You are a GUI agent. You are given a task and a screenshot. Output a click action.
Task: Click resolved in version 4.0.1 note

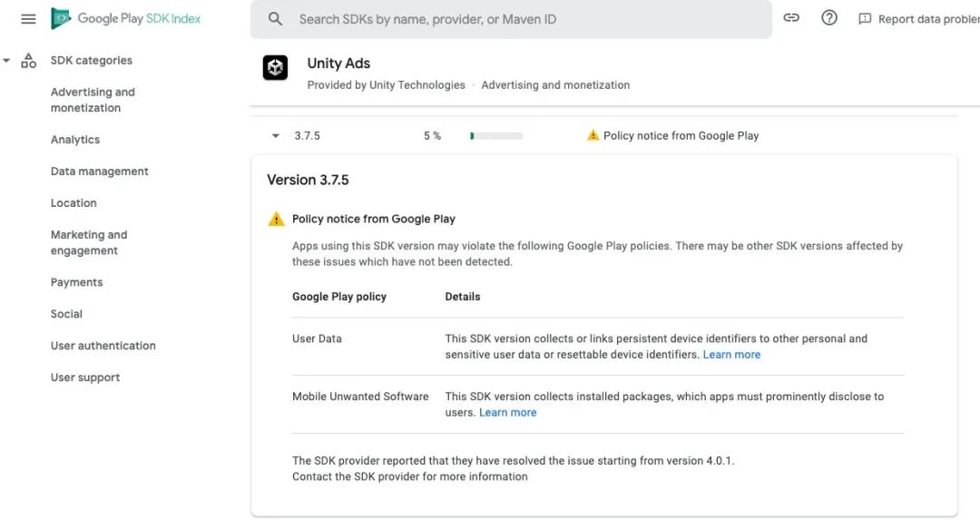click(x=513, y=461)
